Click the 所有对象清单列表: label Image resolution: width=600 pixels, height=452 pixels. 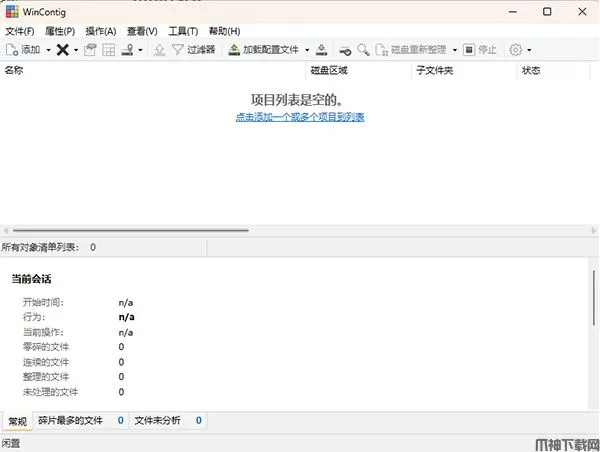point(40,247)
